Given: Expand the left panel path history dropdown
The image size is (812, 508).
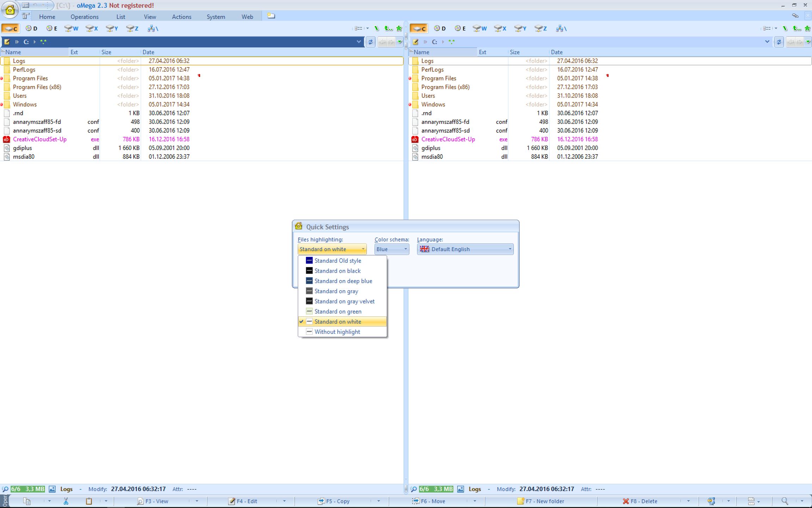Looking at the screenshot, I should click(x=358, y=42).
